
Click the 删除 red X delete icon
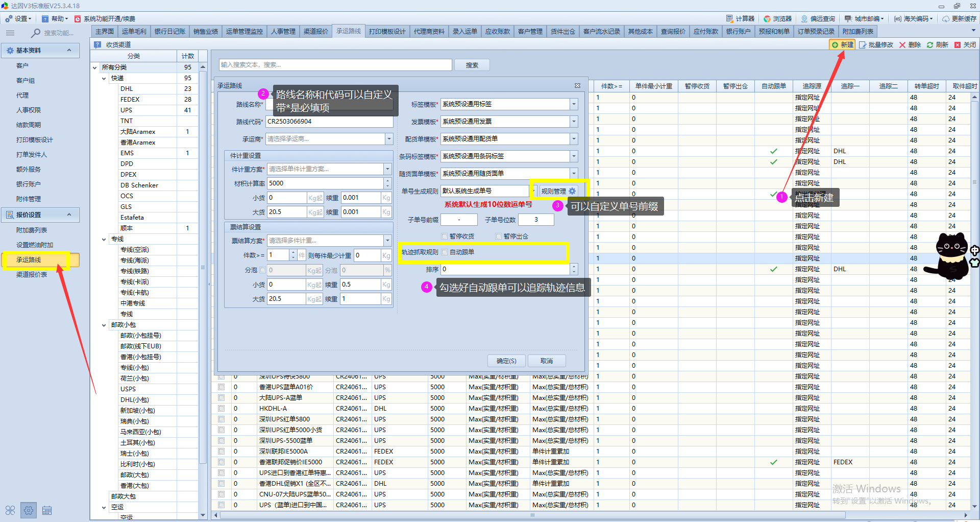(x=902, y=45)
